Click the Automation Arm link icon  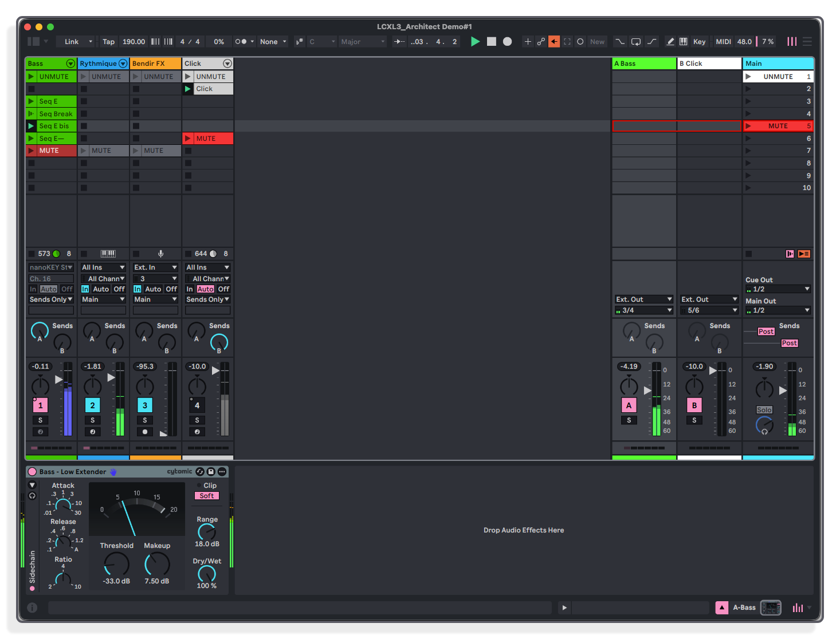click(x=541, y=41)
